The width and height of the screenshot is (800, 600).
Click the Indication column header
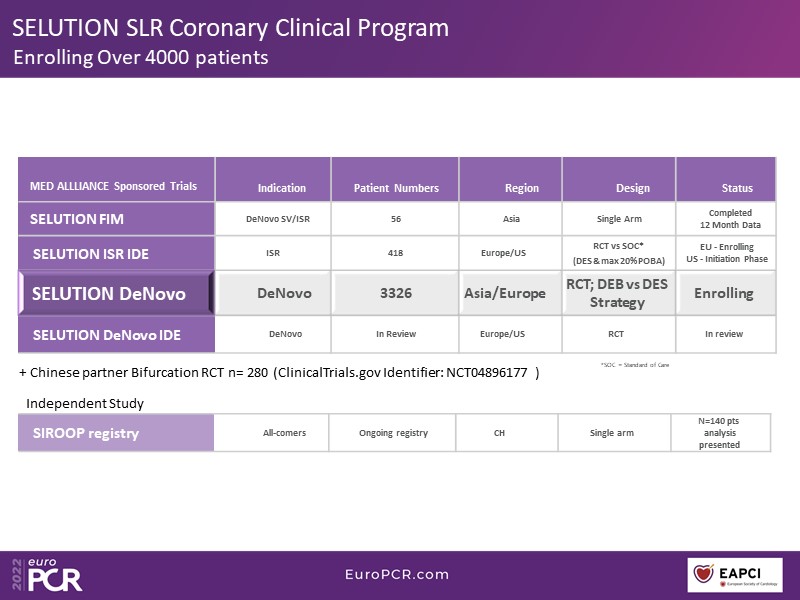[x=282, y=188]
